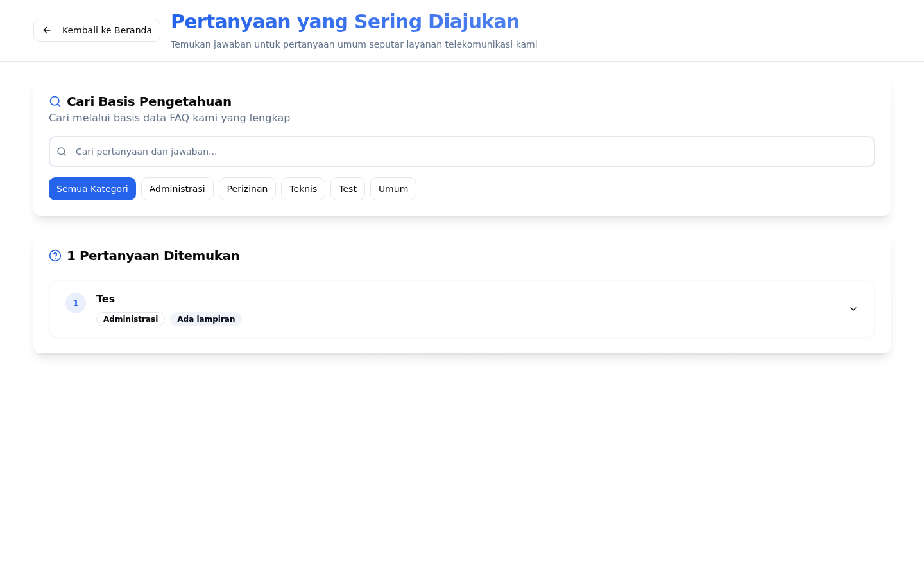
Task: Filter by the Perizinan category
Action: click(x=247, y=189)
